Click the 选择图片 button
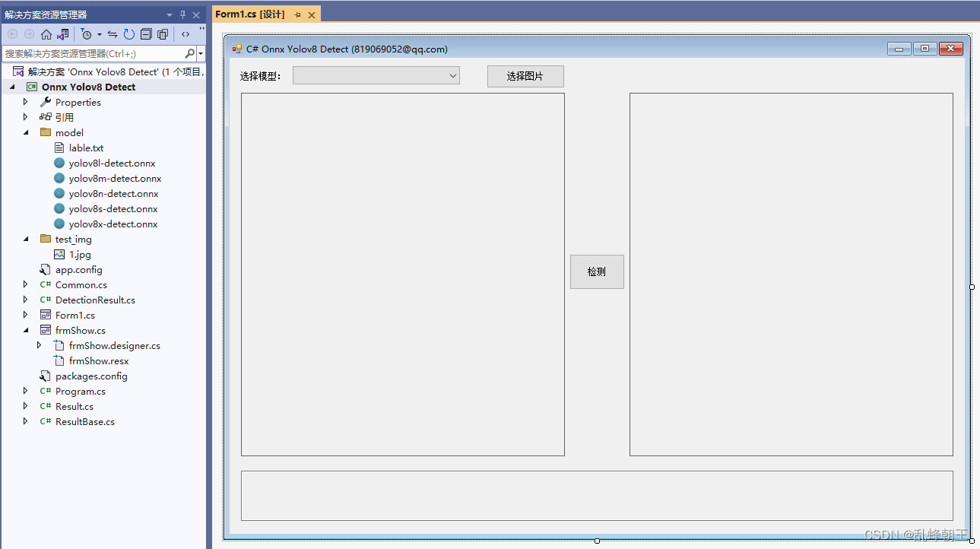The image size is (980, 549). coord(525,76)
